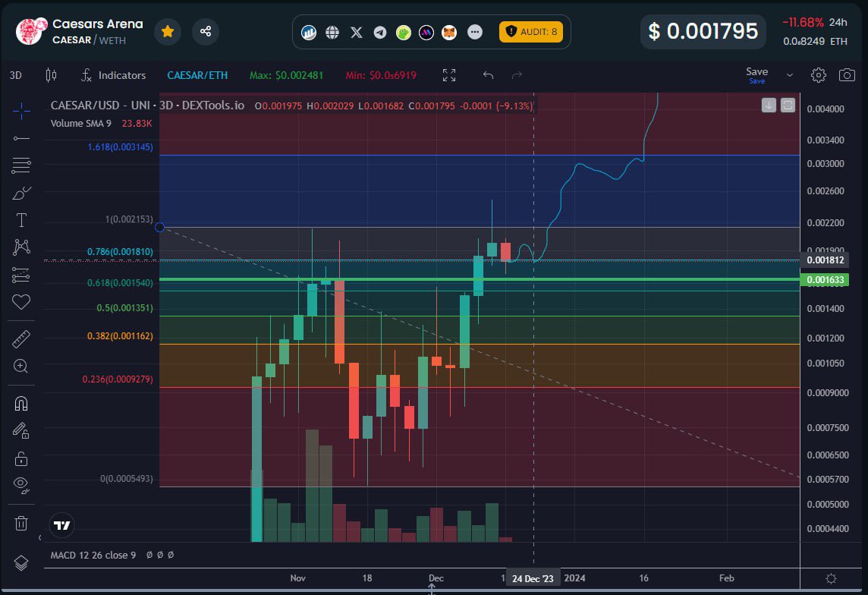Maximize the chart pane button
The width and height of the screenshot is (868, 595).
coord(788,105)
